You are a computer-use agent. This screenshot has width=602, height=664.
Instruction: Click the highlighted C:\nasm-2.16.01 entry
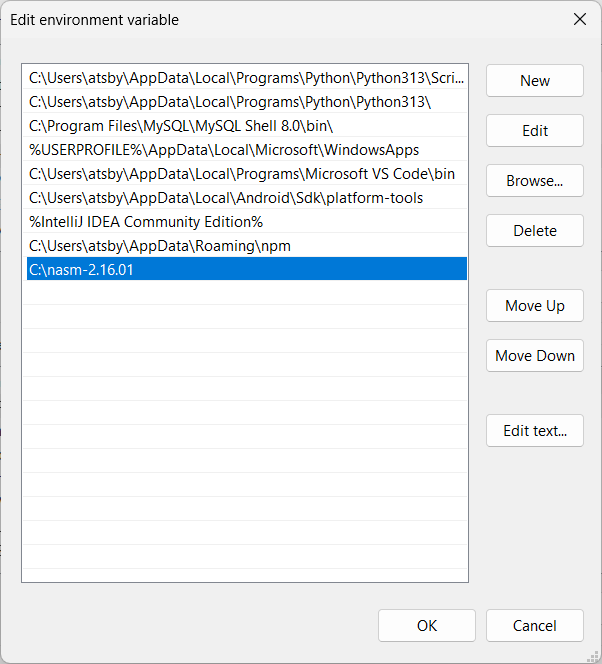tap(244, 270)
